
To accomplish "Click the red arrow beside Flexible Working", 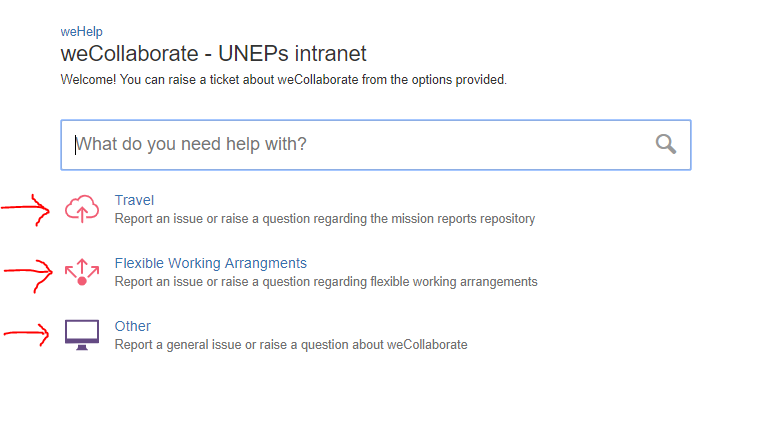I will 28,275.
